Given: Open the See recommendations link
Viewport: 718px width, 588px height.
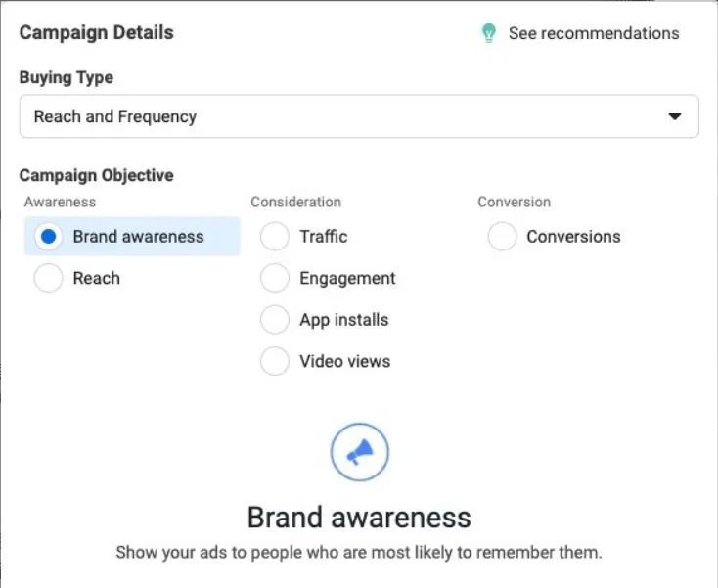Looking at the screenshot, I should click(x=593, y=33).
